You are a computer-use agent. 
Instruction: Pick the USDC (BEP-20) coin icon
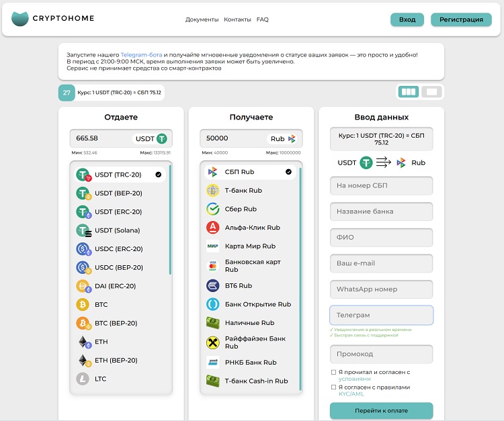83,267
